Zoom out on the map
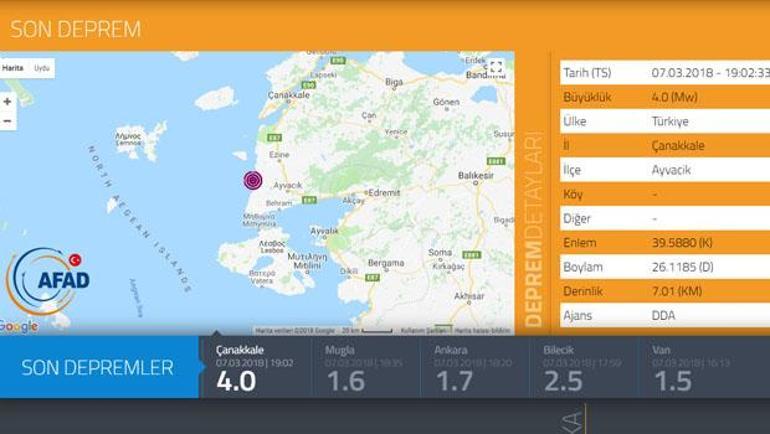The width and height of the screenshot is (770, 434). pyautogui.click(x=8, y=120)
